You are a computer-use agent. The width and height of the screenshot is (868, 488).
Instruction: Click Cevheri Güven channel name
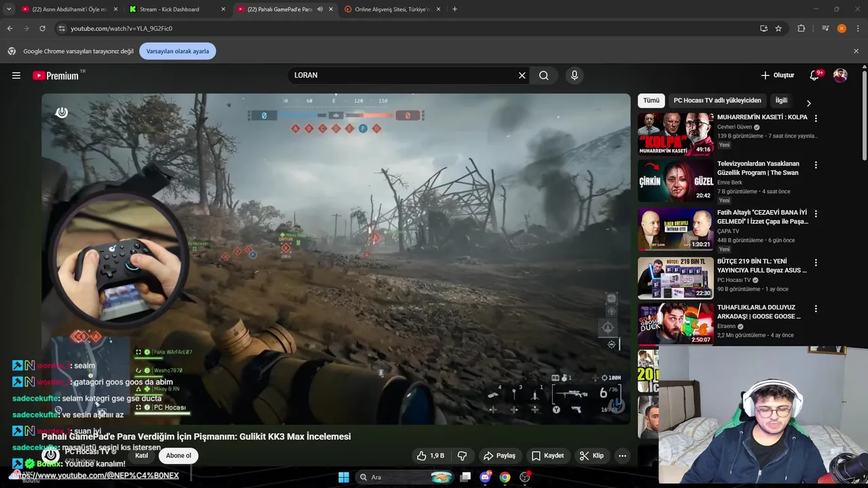click(734, 127)
